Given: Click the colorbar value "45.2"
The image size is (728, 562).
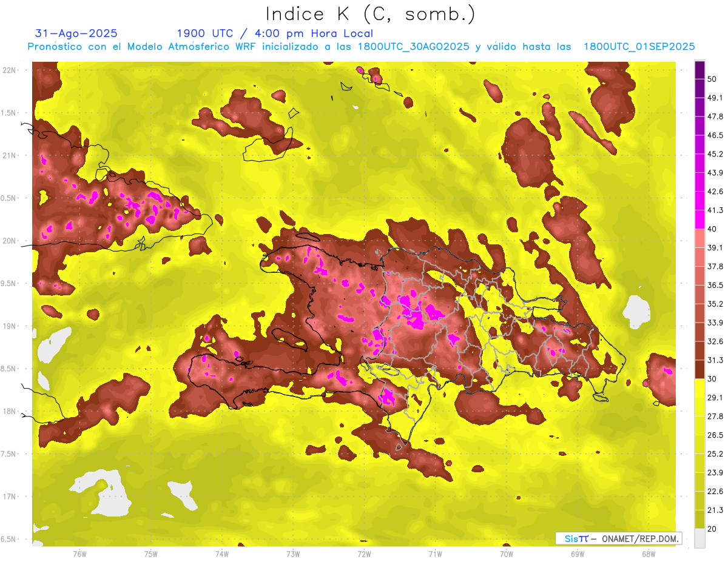Looking at the screenshot, I should click(x=715, y=154).
